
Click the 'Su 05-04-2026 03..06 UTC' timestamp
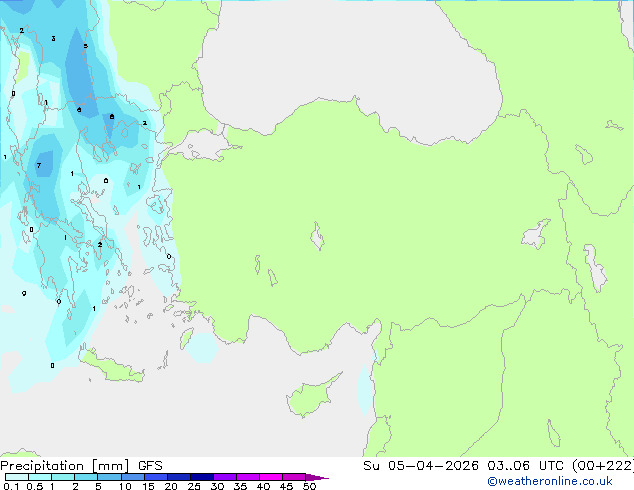[463, 466]
